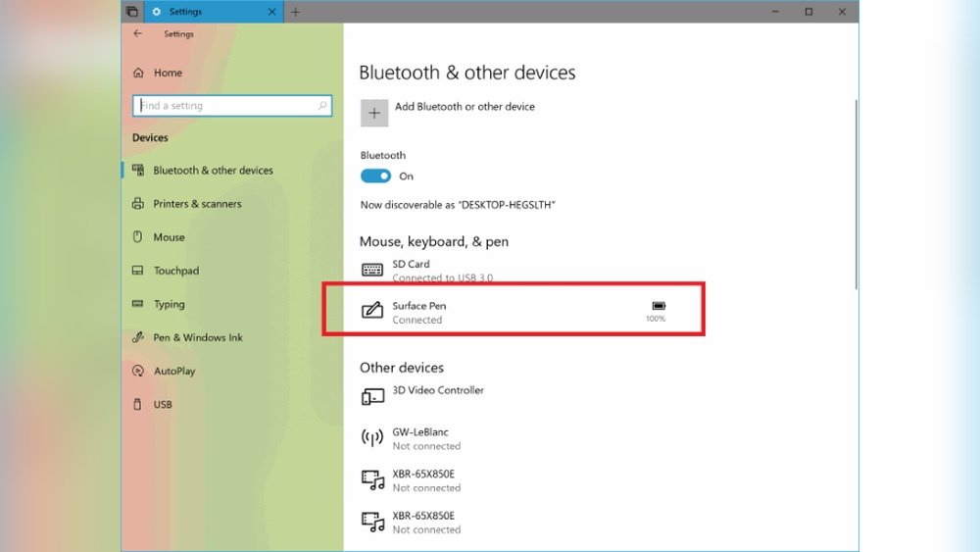Open Typing settings page
This screenshot has width=980, height=552.
(169, 305)
